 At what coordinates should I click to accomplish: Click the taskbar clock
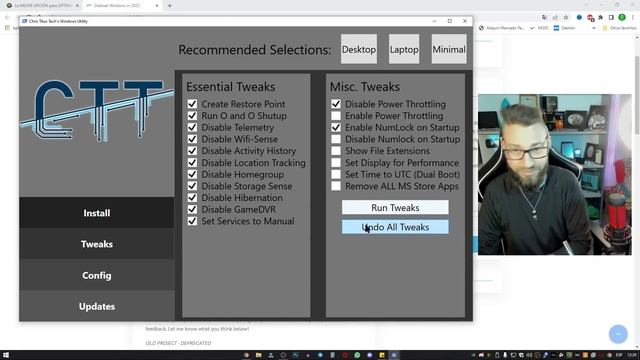coord(632,355)
